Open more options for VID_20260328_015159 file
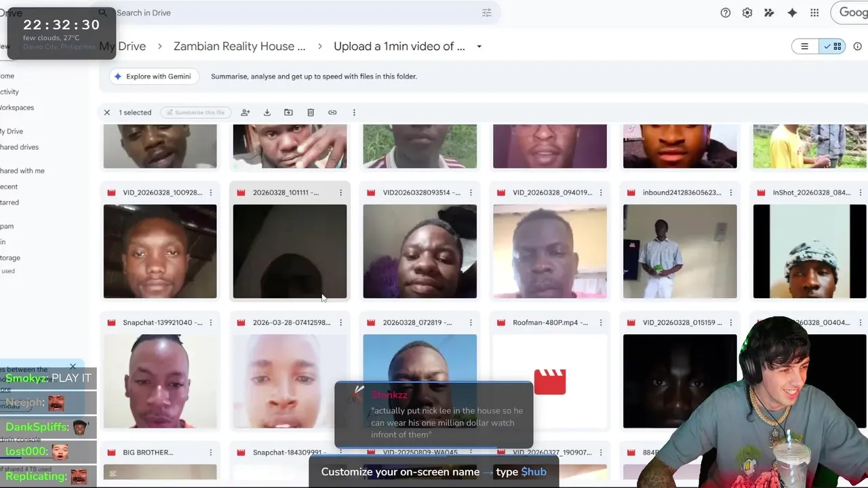Screen dimensions: 868x488 point(731,323)
